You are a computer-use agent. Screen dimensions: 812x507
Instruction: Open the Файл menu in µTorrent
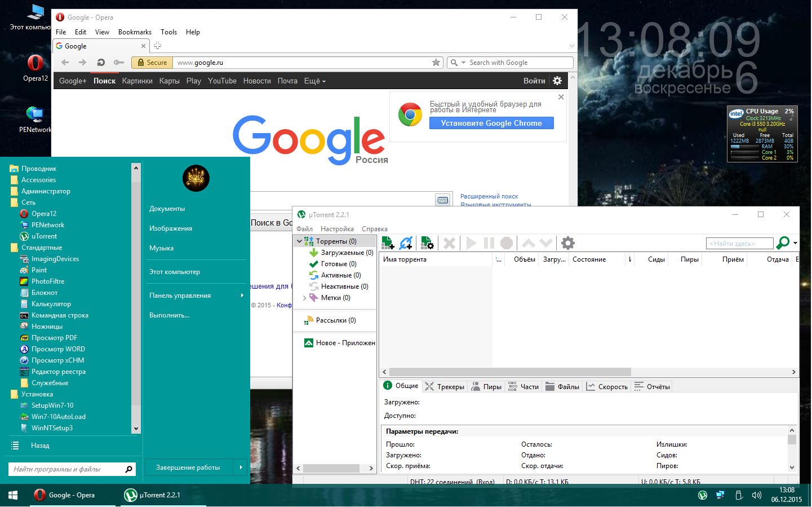(x=304, y=229)
